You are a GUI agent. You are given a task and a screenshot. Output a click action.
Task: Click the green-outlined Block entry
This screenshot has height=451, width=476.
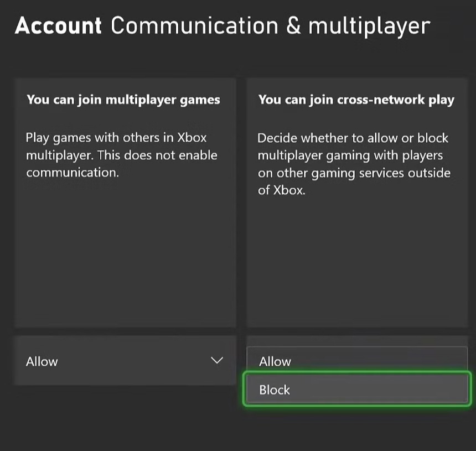(356, 390)
